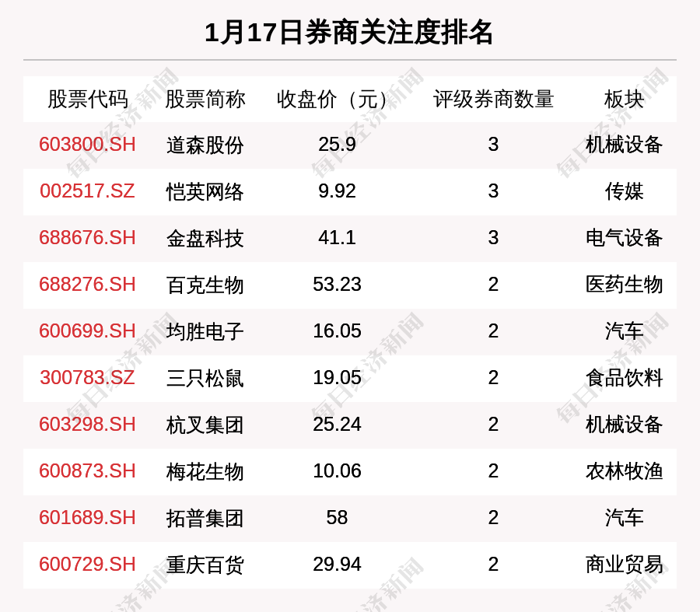
Task: Click closing price 19.05
Action: pyautogui.click(x=337, y=378)
